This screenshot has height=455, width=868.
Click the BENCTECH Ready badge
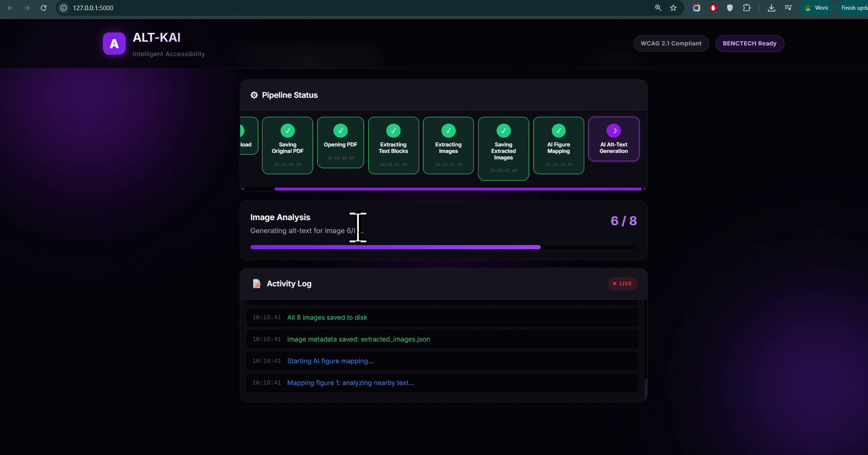pyautogui.click(x=749, y=43)
